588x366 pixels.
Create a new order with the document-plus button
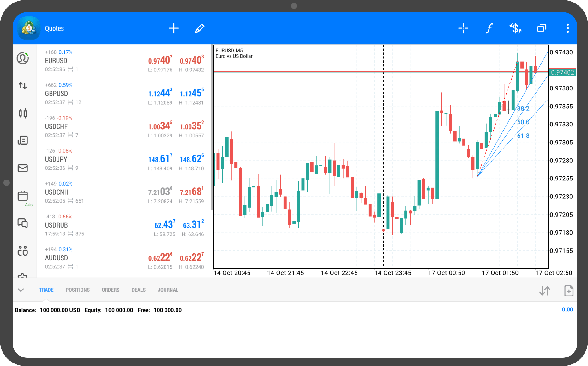[568, 290]
